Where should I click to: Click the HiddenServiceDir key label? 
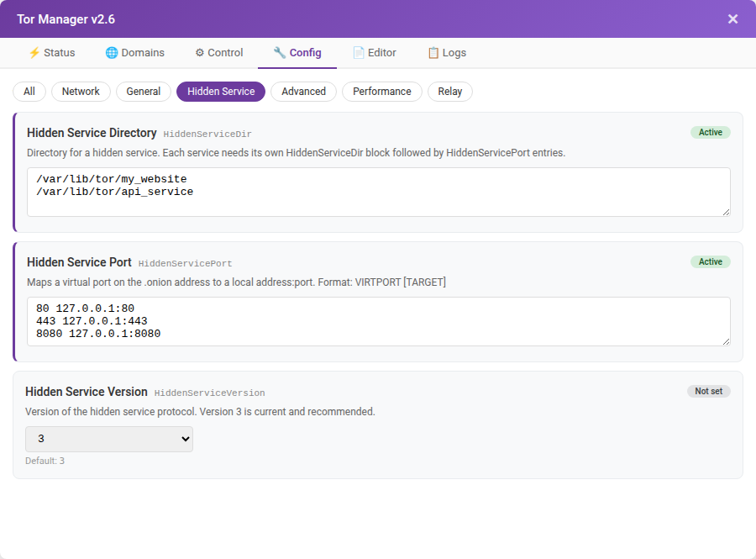(207, 134)
